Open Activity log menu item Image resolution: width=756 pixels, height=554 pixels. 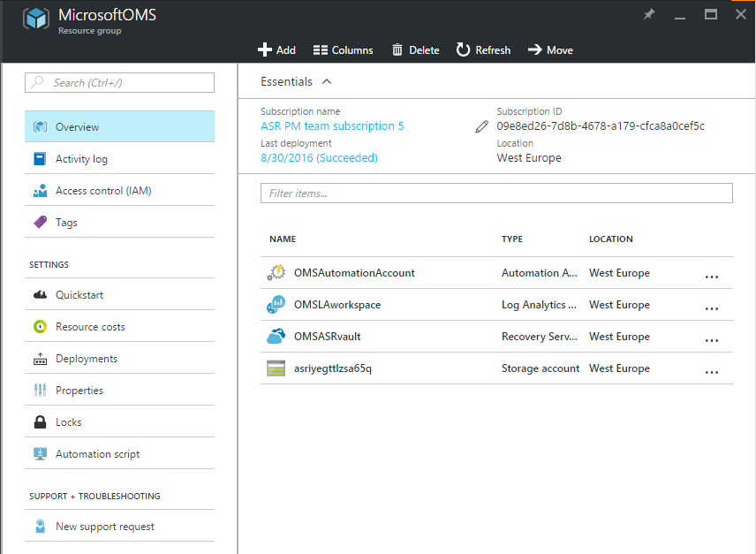coord(119,159)
